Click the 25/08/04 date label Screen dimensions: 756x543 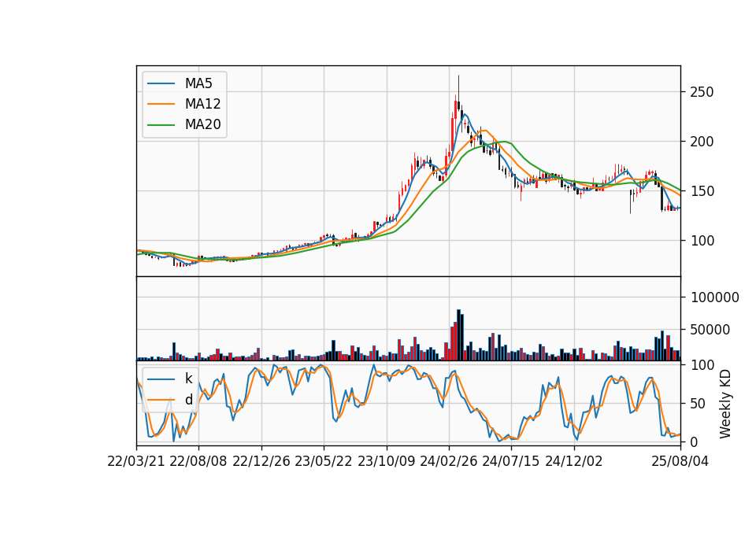680,461
